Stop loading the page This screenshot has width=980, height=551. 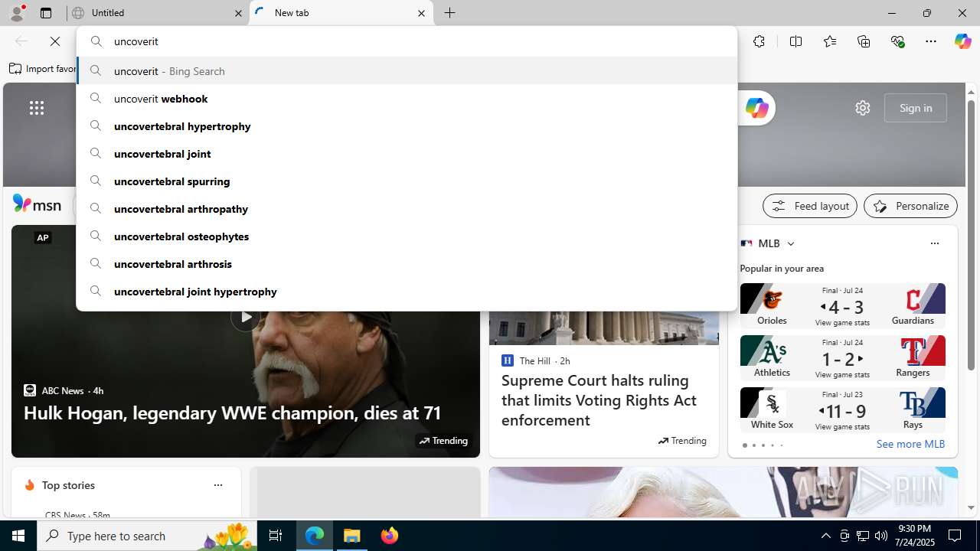point(55,41)
